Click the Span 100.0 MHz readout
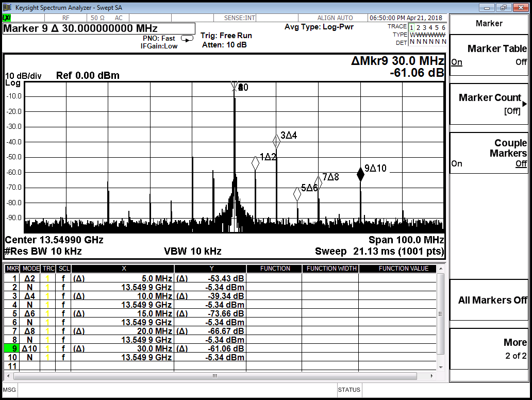This screenshot has height=400, width=532. click(406, 240)
